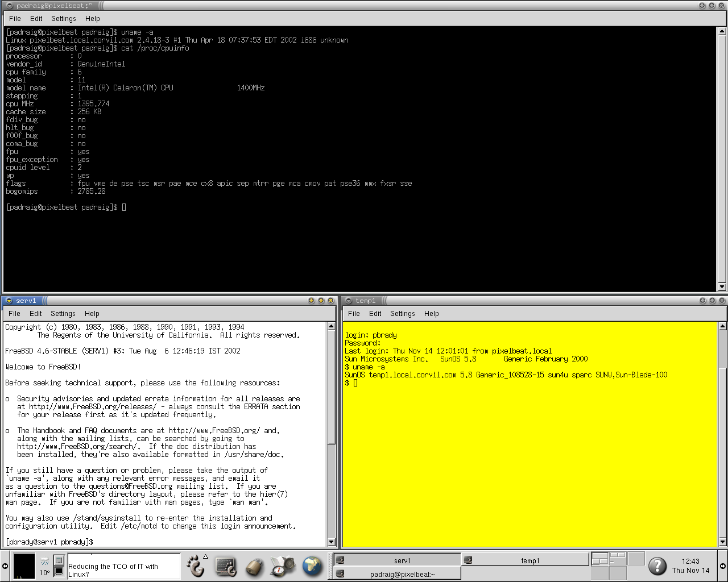This screenshot has height=582, width=728.
Task: Open the weather applet showing 10°
Action: [x=44, y=566]
